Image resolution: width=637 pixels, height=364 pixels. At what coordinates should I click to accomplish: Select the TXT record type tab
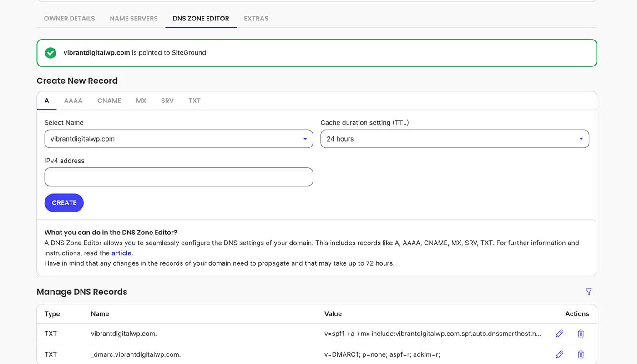194,101
